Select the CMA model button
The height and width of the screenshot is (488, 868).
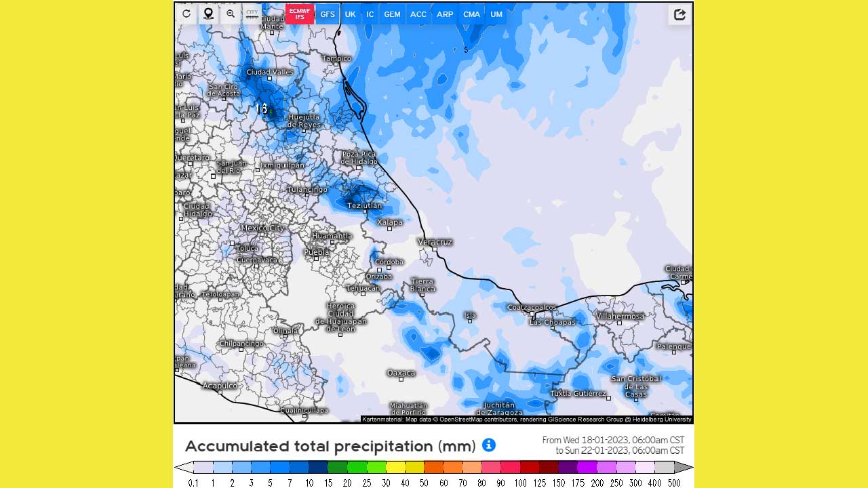[471, 14]
